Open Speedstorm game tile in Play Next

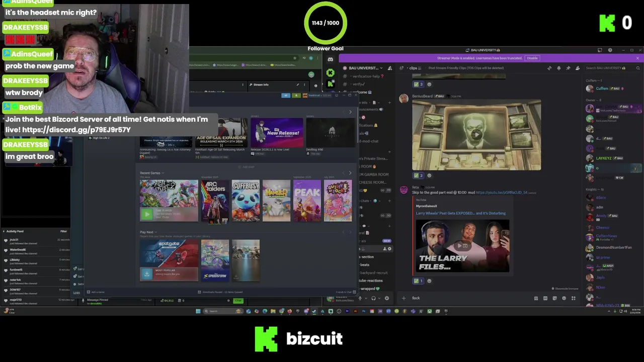coord(215,260)
